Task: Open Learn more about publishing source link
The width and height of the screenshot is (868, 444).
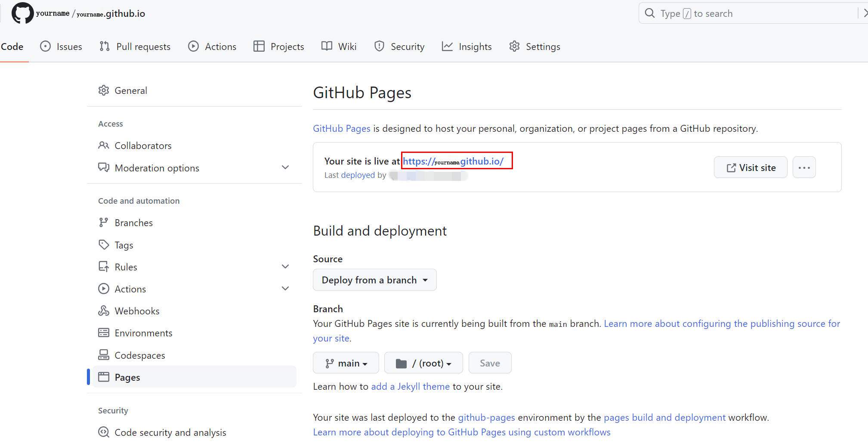Action: tap(722, 324)
